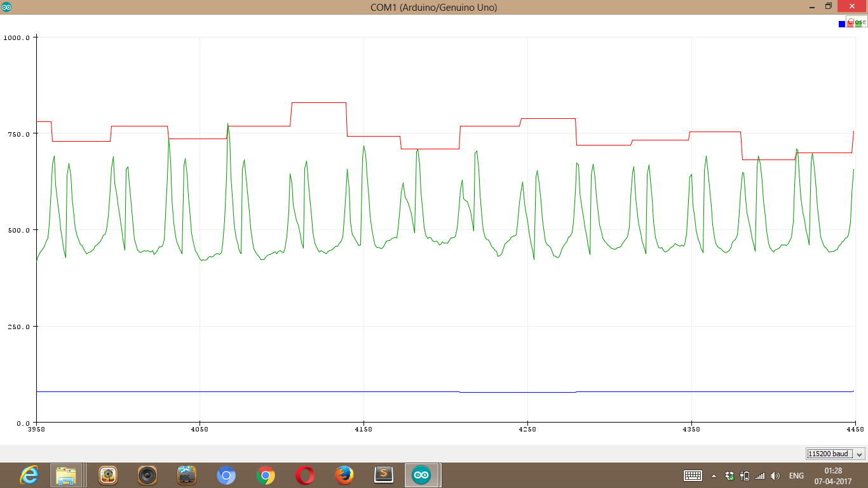Restore down the COM1 plotter window

tap(829, 6)
